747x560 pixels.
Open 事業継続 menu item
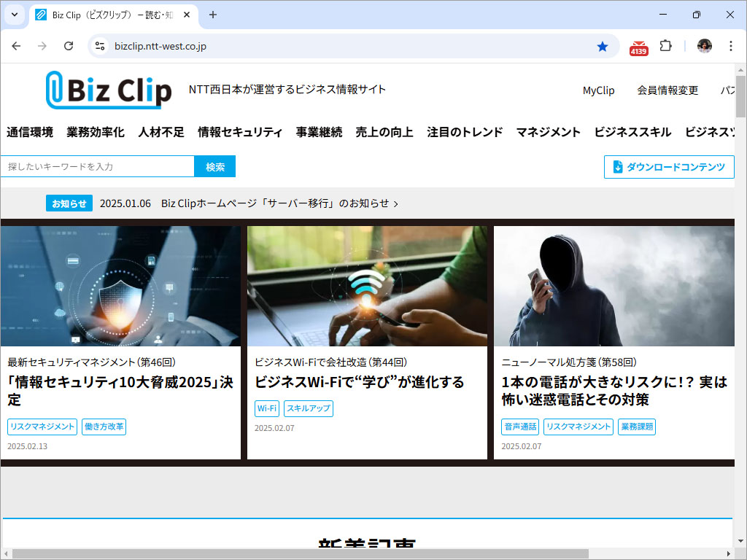click(x=319, y=132)
